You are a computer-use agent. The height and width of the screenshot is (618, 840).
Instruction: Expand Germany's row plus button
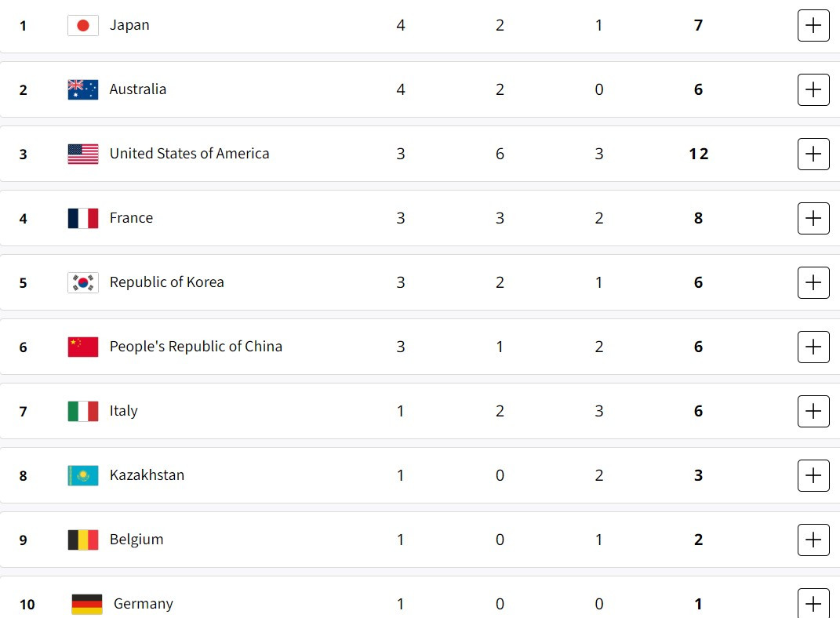[x=813, y=603]
